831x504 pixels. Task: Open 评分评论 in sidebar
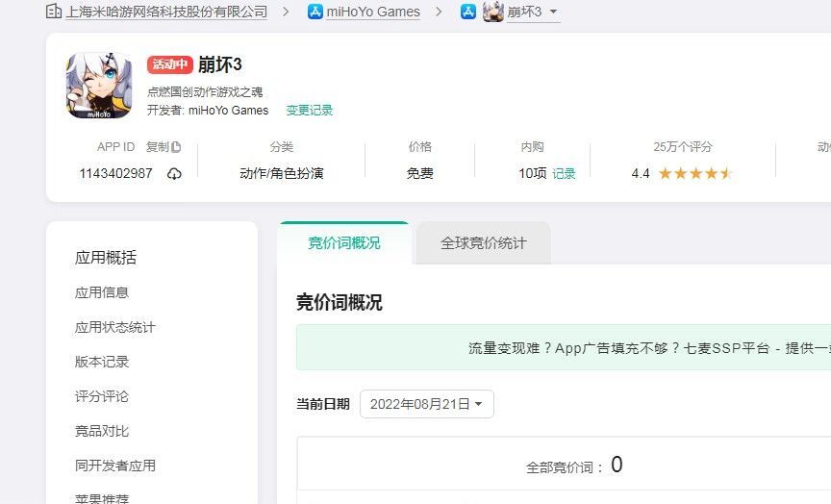[x=102, y=396]
